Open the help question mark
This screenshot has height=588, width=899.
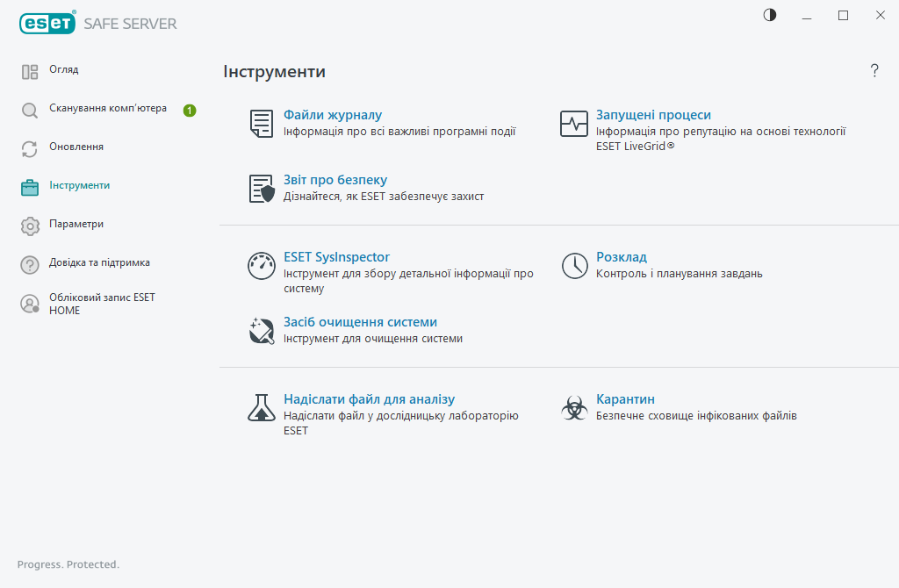[874, 71]
